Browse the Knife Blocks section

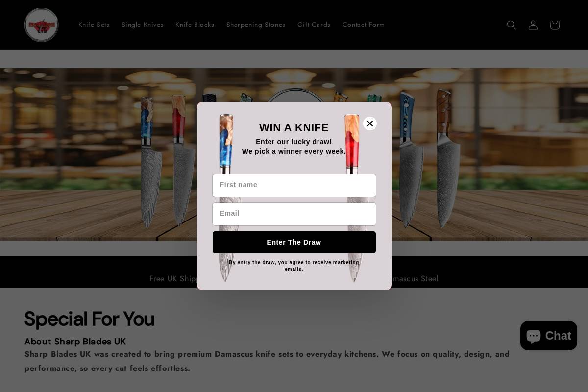pyautogui.click(x=195, y=25)
